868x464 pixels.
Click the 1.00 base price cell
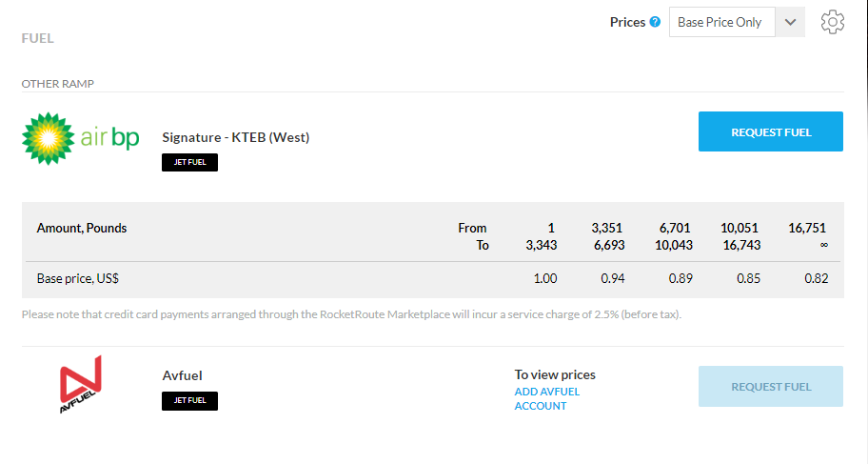(x=545, y=279)
